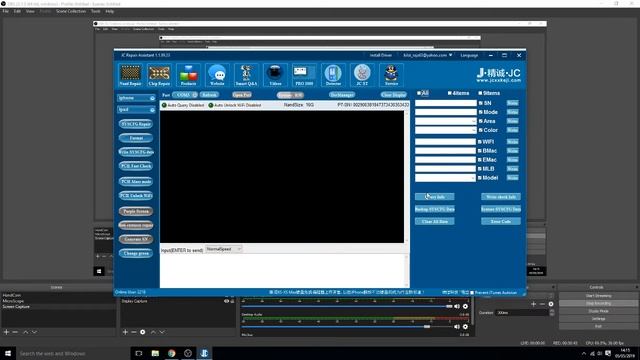Open the OBS Tools menu
Screen dimensions: 640x360
pyautogui.click(x=96, y=11)
